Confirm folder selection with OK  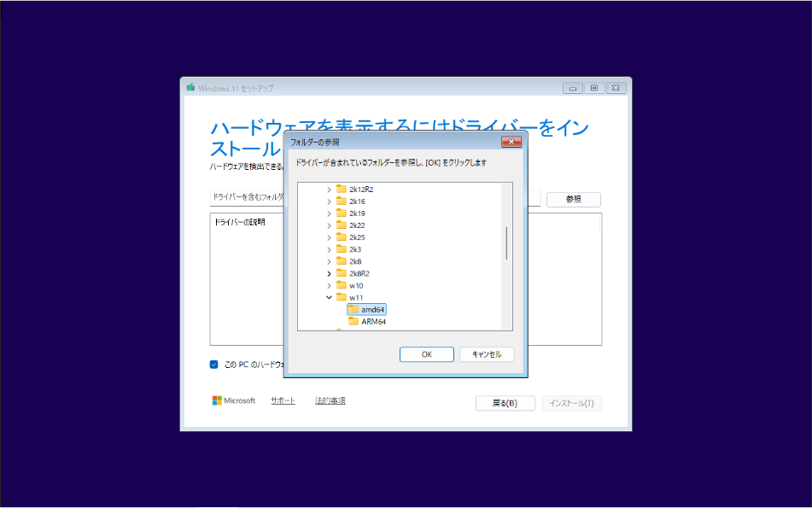pos(426,354)
